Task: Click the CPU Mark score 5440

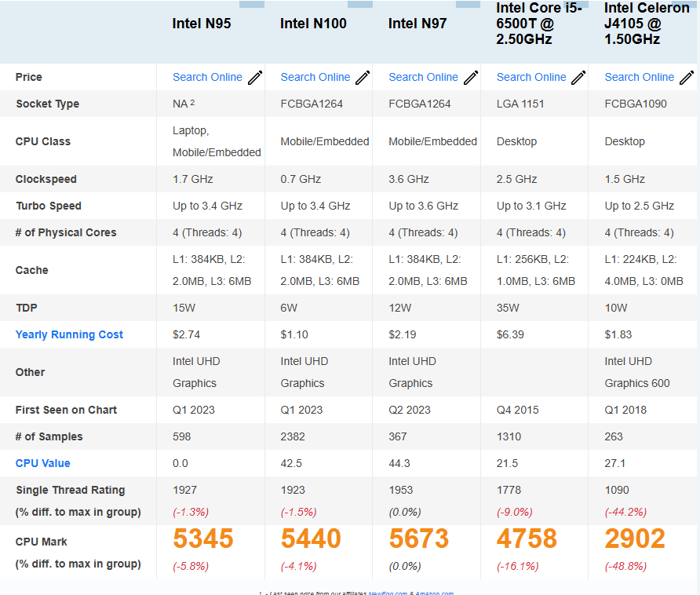Action: (311, 538)
